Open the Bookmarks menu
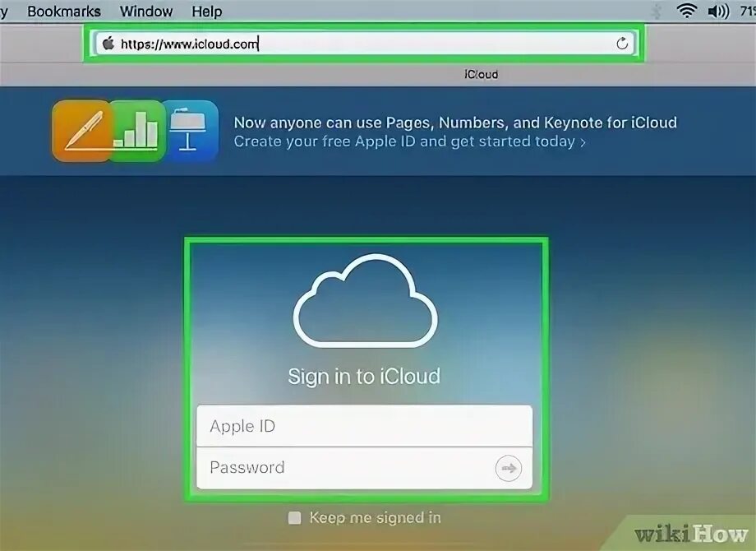This screenshot has width=756, height=551. point(64,11)
